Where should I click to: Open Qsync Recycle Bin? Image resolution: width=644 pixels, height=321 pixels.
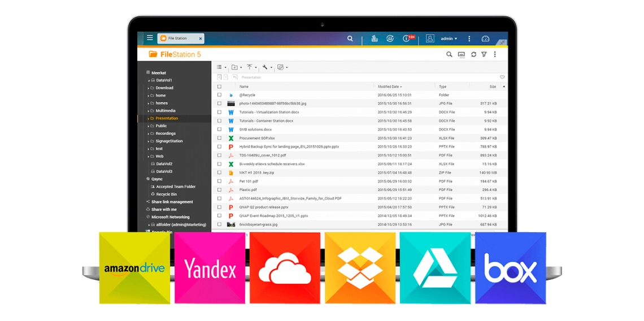coord(166,194)
